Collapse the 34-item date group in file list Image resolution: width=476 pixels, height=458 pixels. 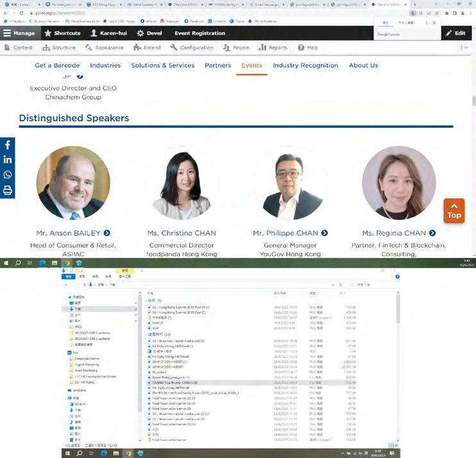[x=146, y=334]
